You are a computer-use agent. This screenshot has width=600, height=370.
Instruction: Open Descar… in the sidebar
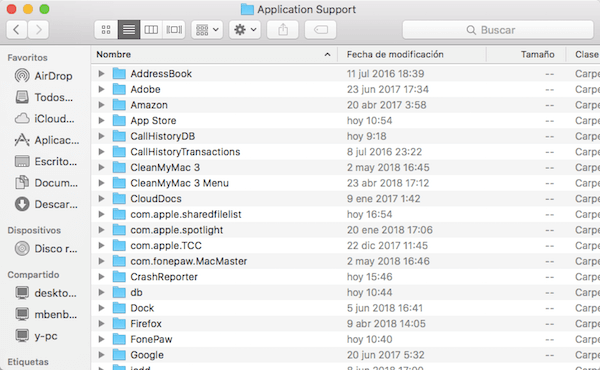(46, 204)
